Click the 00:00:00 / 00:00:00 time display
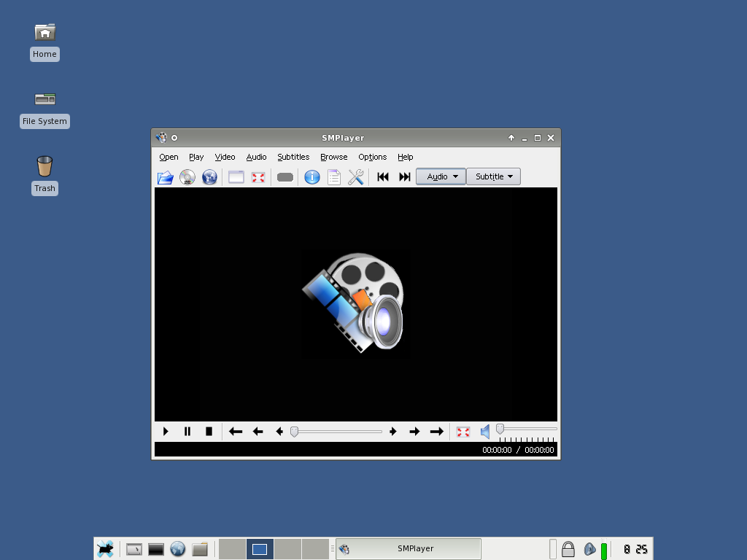Image resolution: width=747 pixels, height=560 pixels. click(519, 450)
